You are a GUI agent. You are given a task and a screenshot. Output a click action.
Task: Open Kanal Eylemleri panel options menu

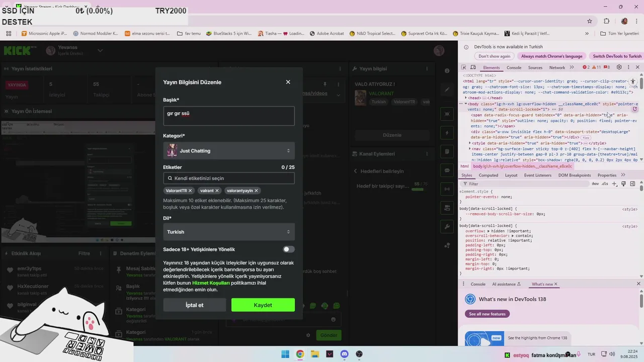click(x=428, y=154)
